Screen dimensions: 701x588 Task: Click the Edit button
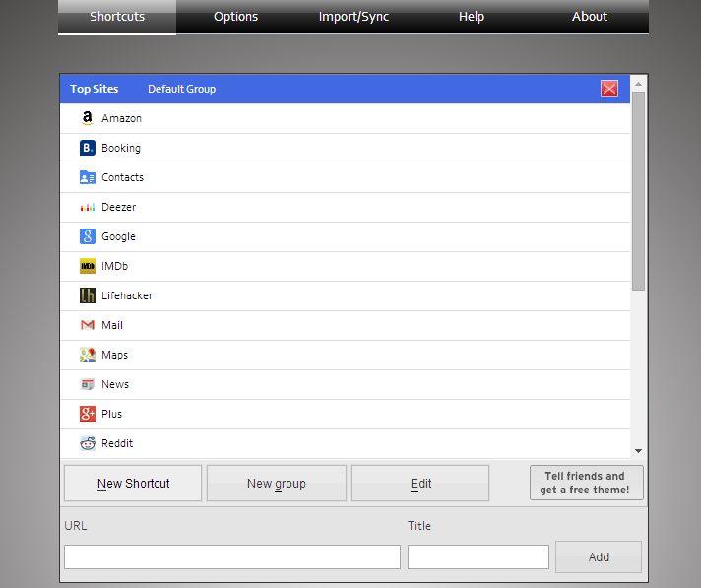pyautogui.click(x=420, y=483)
